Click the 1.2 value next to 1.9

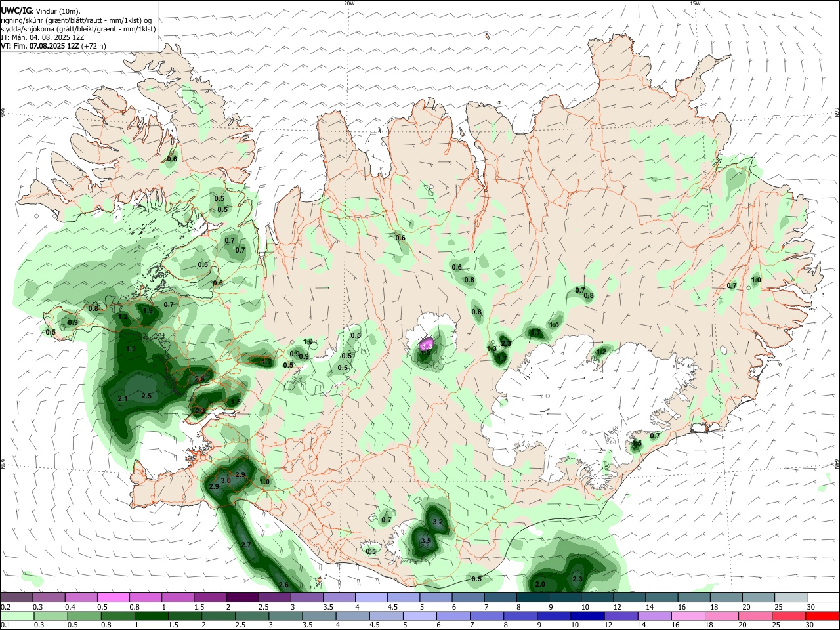point(123,316)
